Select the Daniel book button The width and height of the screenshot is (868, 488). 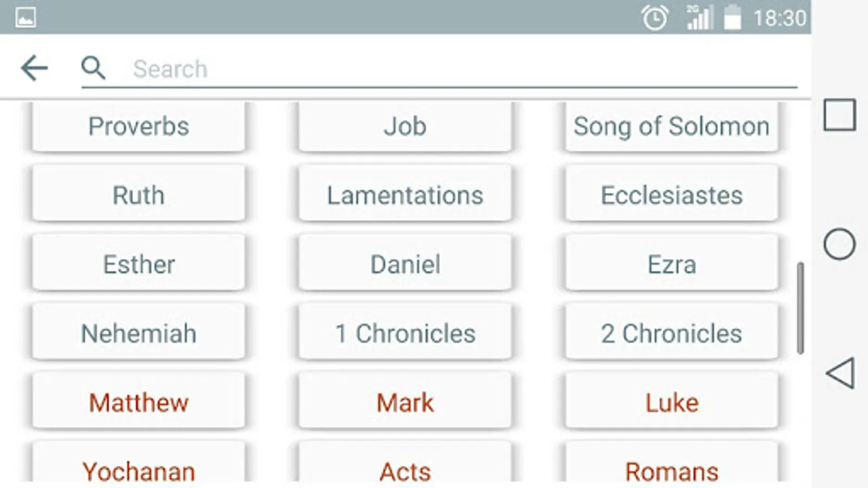pos(405,264)
